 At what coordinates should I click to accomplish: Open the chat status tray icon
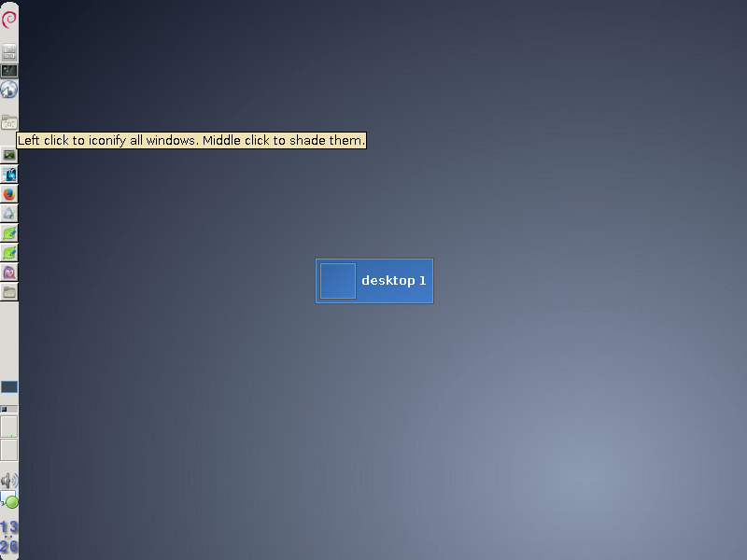pos(9,499)
